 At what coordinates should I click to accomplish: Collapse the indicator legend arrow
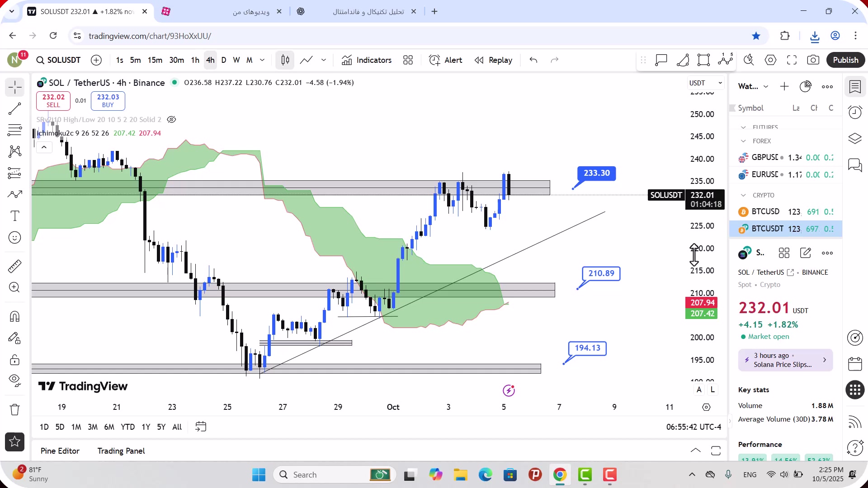(x=44, y=147)
